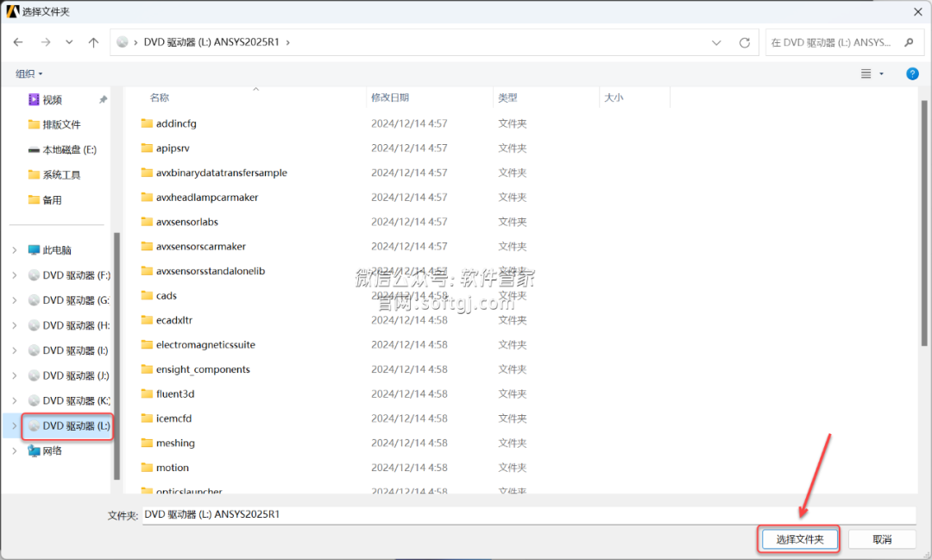Sort by 名称 column header
This screenshot has width=932, height=560.
point(160,98)
